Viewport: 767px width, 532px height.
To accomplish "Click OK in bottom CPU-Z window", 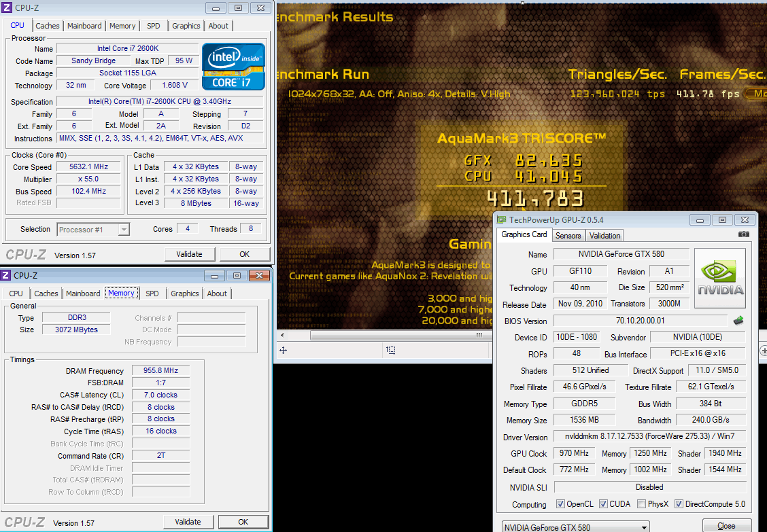I will (x=243, y=522).
